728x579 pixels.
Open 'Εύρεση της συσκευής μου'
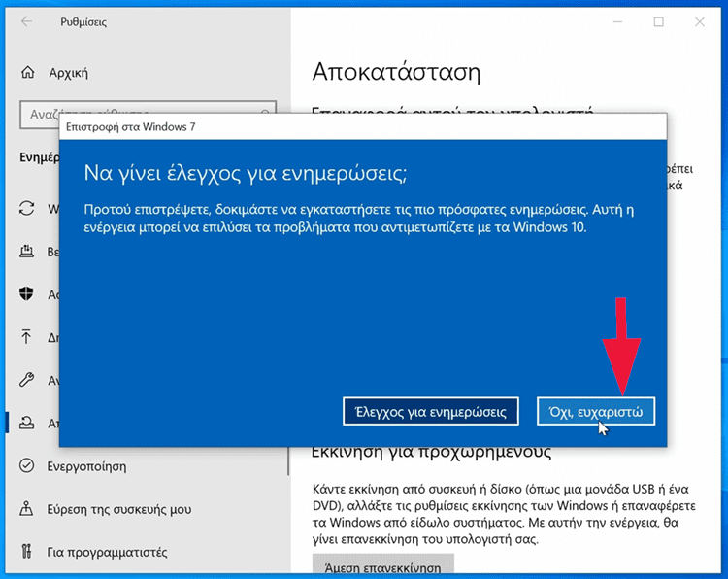[x=118, y=509]
